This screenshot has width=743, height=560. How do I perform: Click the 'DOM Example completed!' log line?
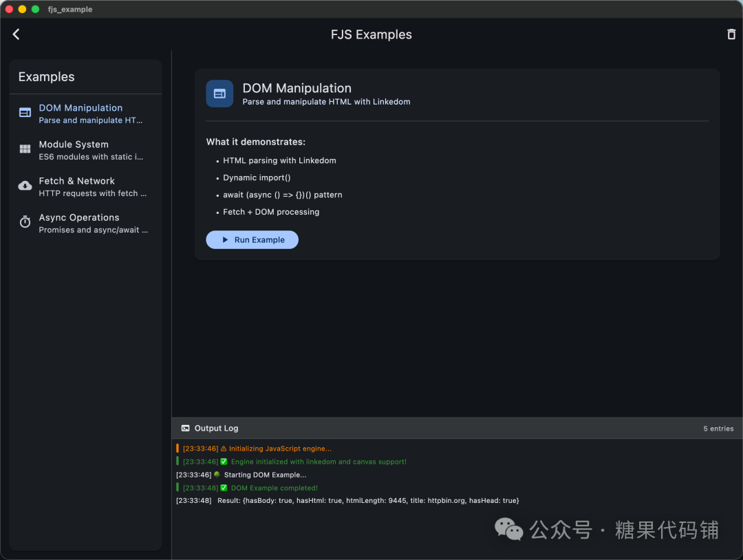274,488
